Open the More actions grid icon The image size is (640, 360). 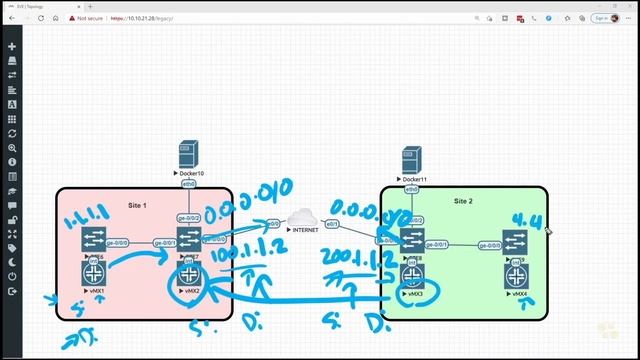(12, 119)
